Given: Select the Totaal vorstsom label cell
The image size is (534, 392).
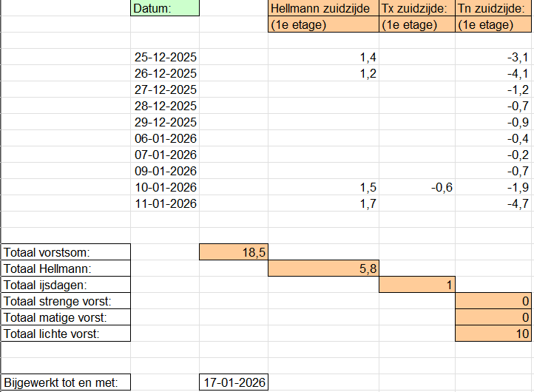Looking at the screenshot, I should (x=66, y=252).
